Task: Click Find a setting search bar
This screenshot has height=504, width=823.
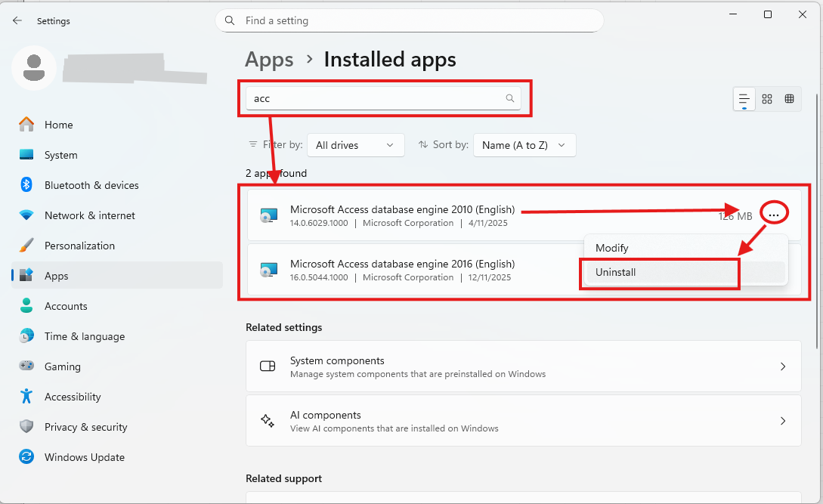Action: coord(409,20)
